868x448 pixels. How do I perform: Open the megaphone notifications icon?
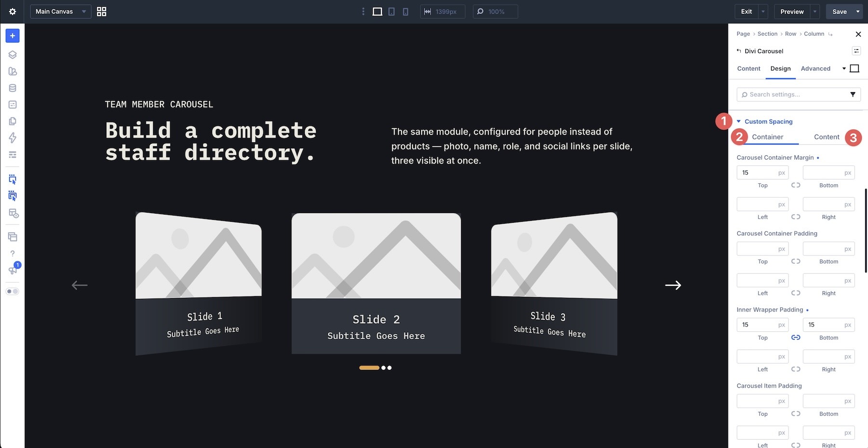tap(13, 270)
